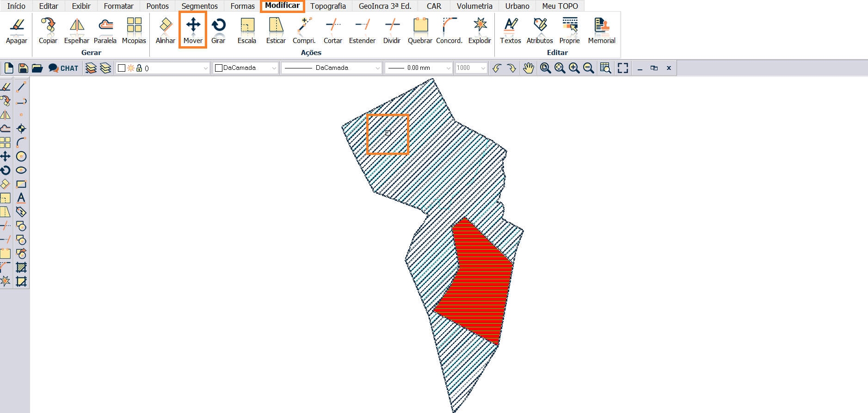The image size is (868, 413).
Task: Activate the Espelhar mirror tool
Action: pyautogui.click(x=77, y=31)
